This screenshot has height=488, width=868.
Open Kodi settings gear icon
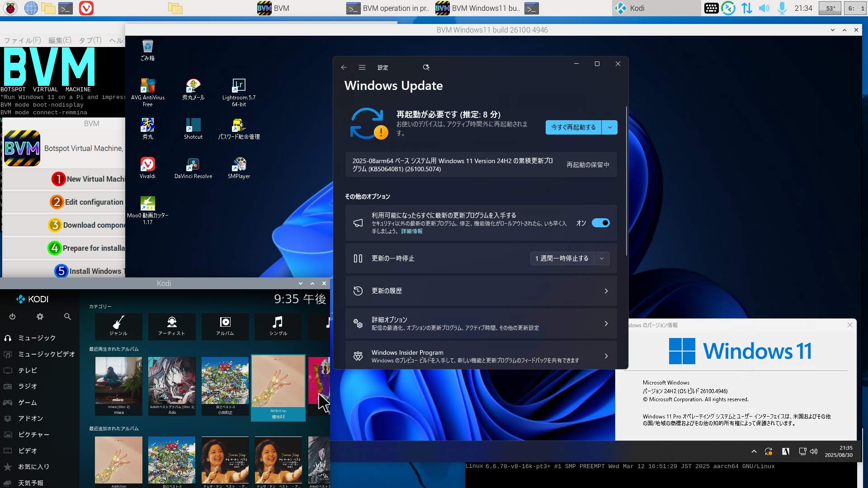coord(40,317)
